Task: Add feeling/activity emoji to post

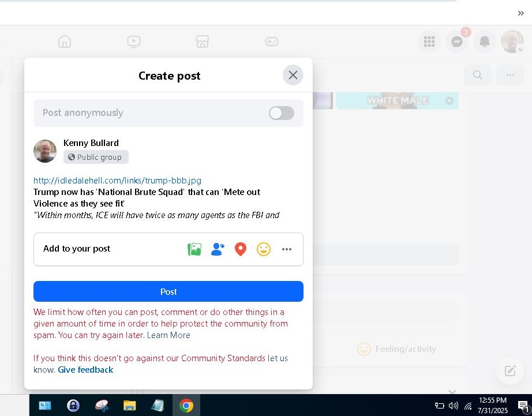Action: [264, 249]
